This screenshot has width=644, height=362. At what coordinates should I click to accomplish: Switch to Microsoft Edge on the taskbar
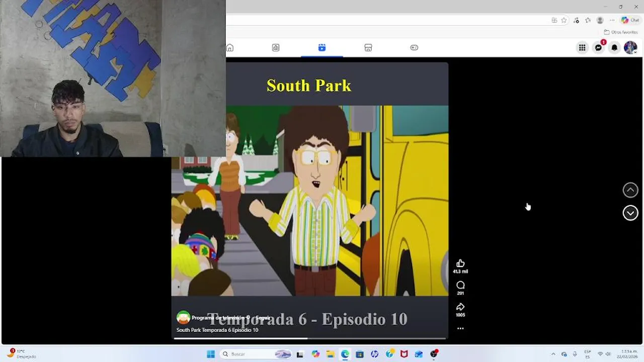point(345,354)
